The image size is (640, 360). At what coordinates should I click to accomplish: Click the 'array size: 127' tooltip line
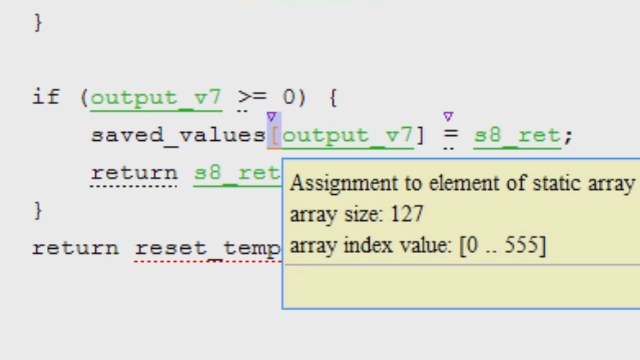(356, 214)
